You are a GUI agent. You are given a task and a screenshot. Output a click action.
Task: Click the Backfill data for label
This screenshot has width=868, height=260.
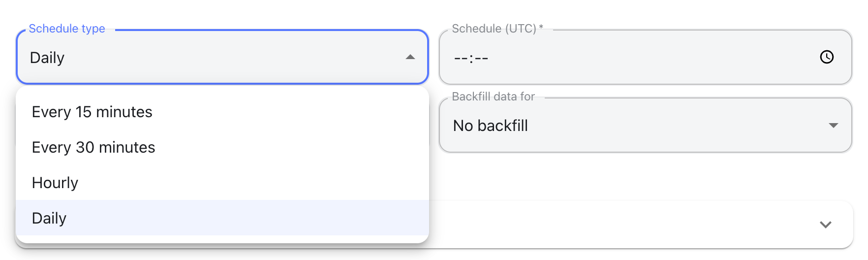click(x=493, y=97)
